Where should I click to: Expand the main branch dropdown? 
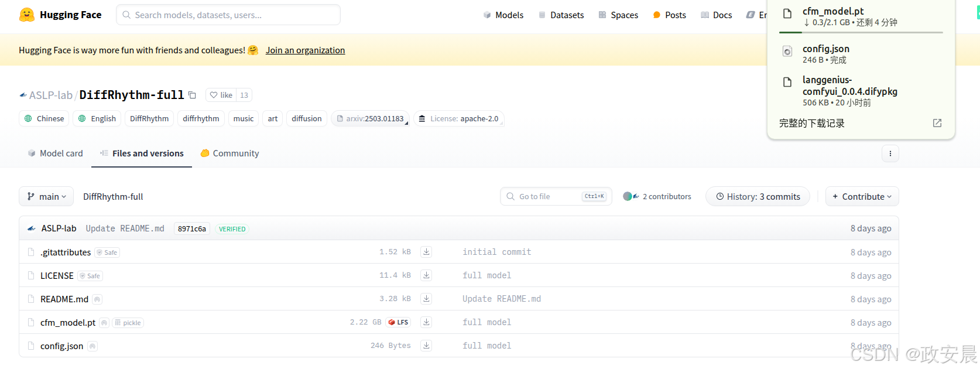point(46,196)
